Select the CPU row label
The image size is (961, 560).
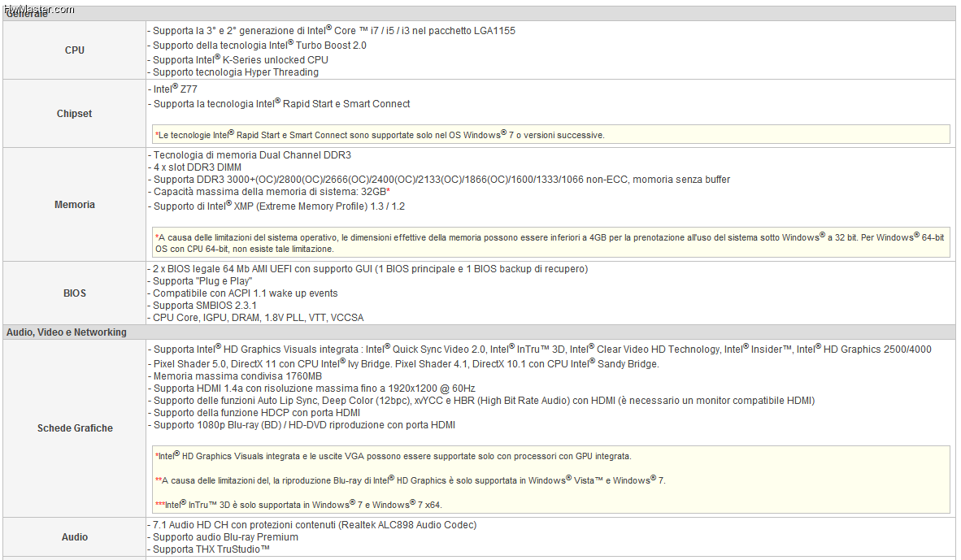74,50
